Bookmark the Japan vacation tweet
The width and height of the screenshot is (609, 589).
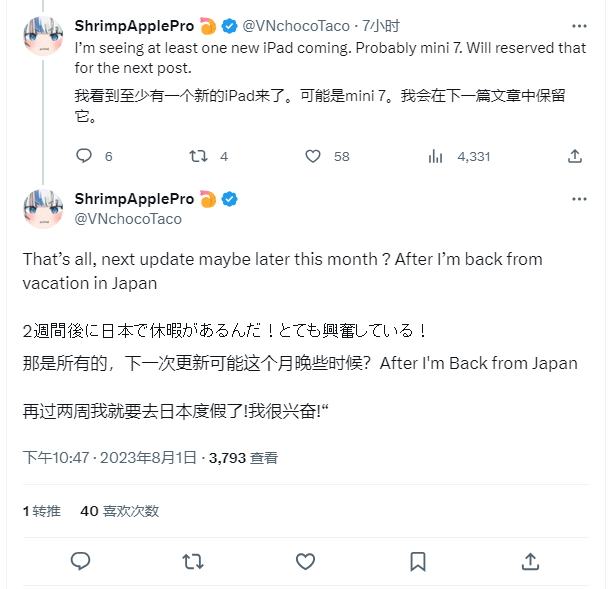pos(418,561)
